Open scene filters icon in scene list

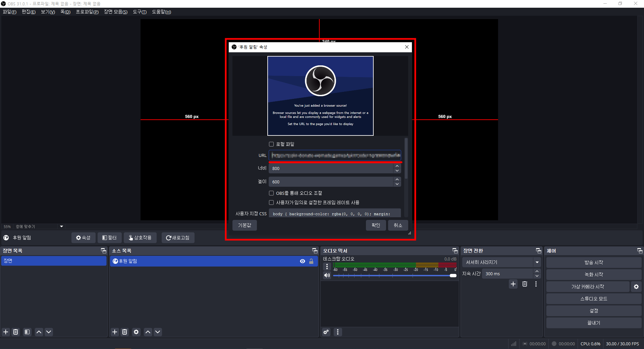coord(27,332)
